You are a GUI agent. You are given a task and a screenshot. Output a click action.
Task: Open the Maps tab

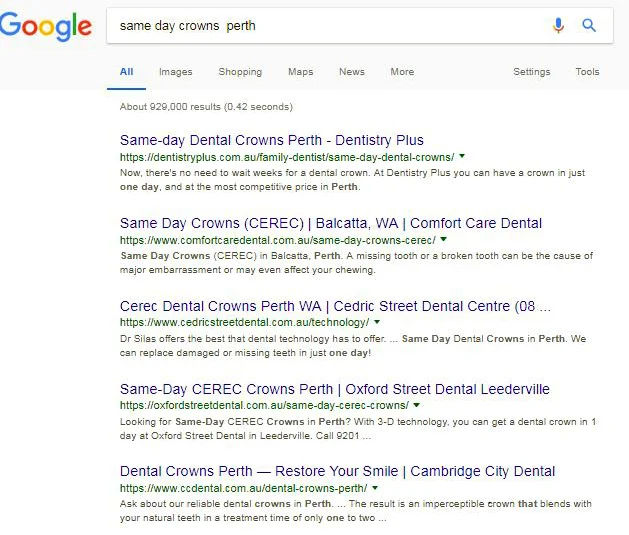[300, 72]
